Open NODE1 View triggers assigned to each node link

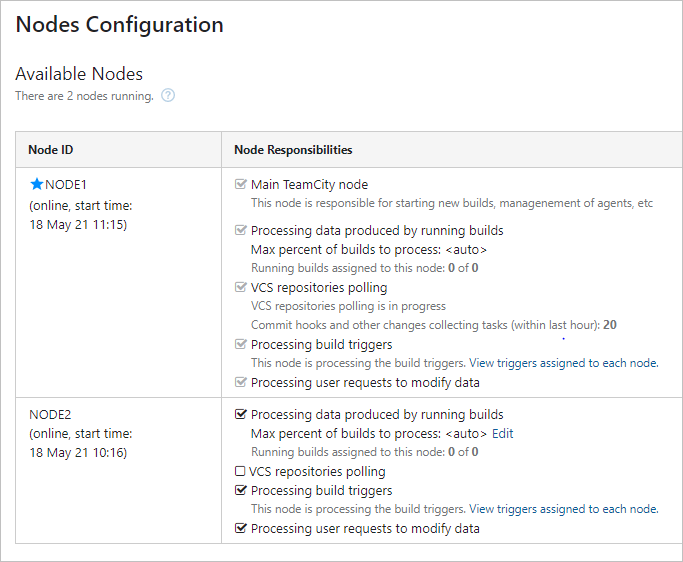[563, 363]
